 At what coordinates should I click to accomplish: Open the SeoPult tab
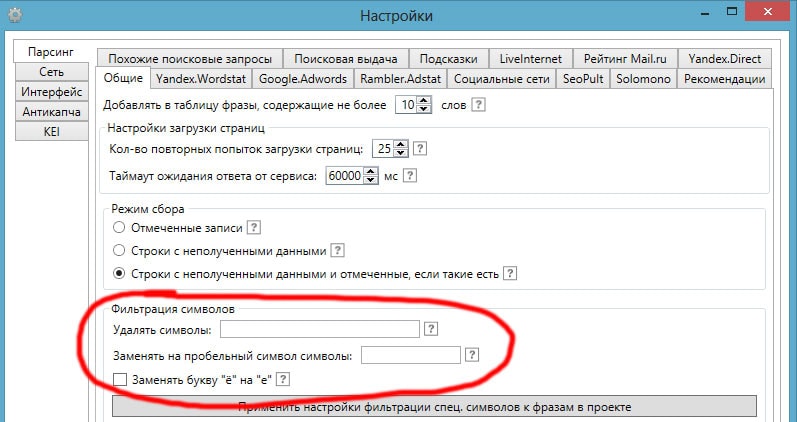[x=583, y=79]
